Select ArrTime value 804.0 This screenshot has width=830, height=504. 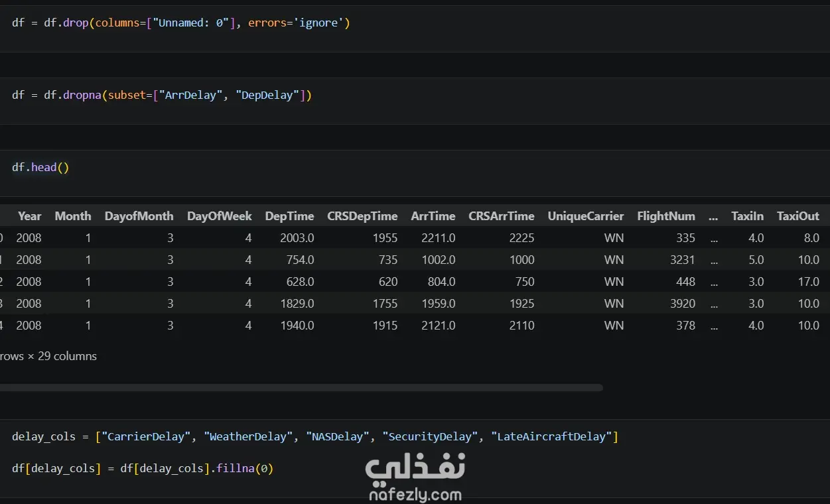[442, 282]
